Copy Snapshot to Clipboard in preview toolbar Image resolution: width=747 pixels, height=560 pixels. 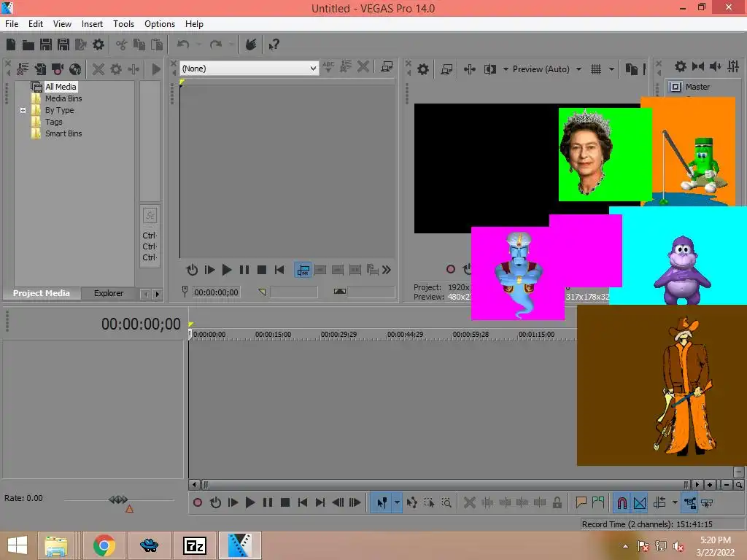pyautogui.click(x=632, y=69)
